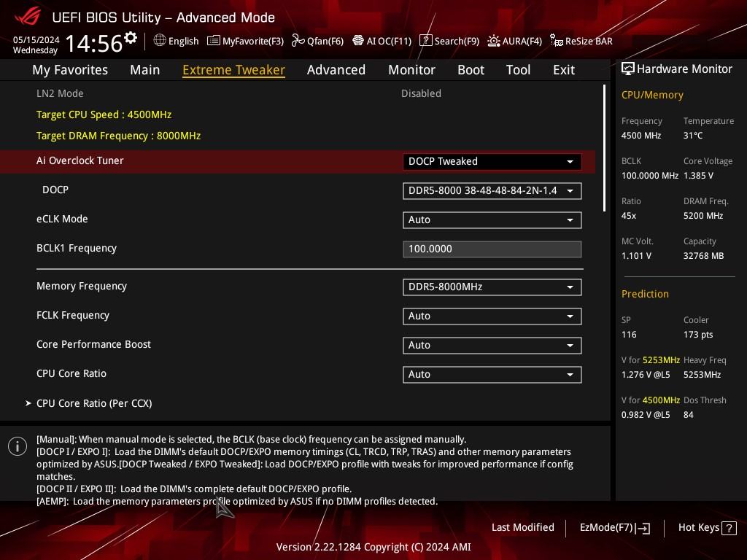Click the Prediction section heading
The image size is (747, 560).
click(645, 295)
